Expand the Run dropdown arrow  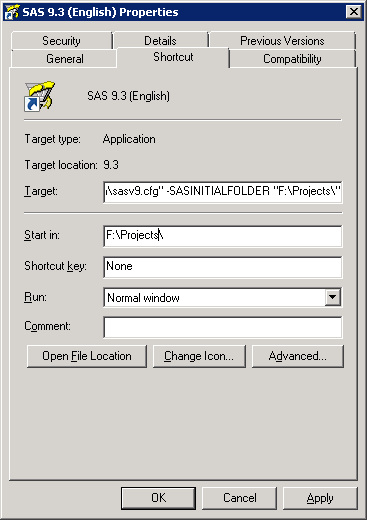click(x=333, y=297)
